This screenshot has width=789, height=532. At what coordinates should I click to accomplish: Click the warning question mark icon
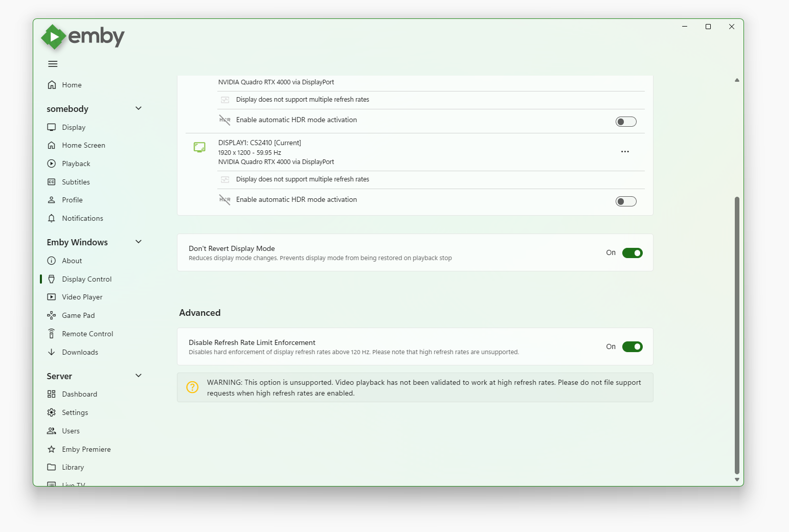(192, 387)
